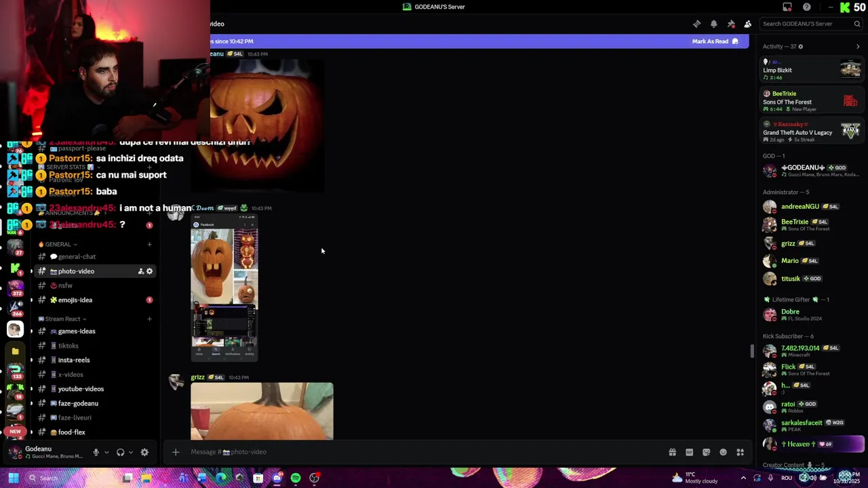Open the GIF picker icon
This screenshot has width=868, height=488.
click(689, 452)
